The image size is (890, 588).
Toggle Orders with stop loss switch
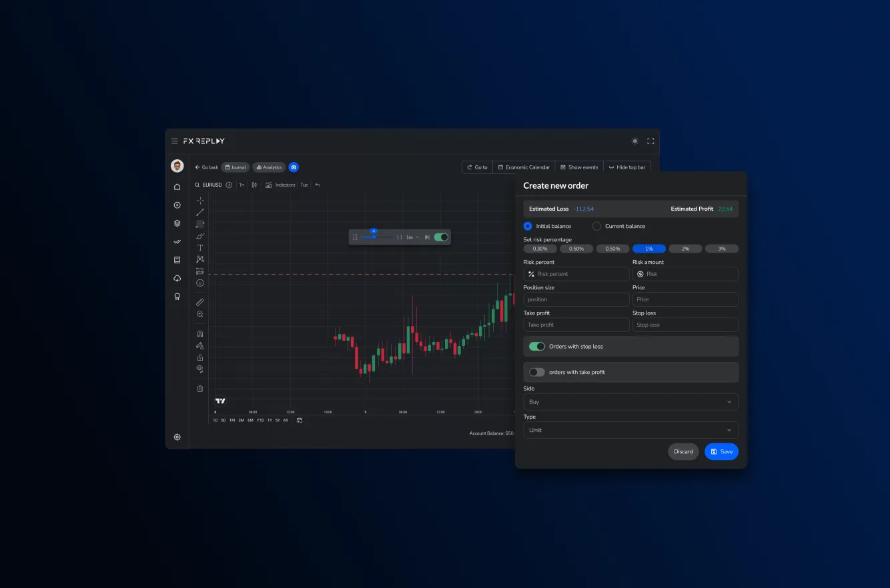click(537, 346)
